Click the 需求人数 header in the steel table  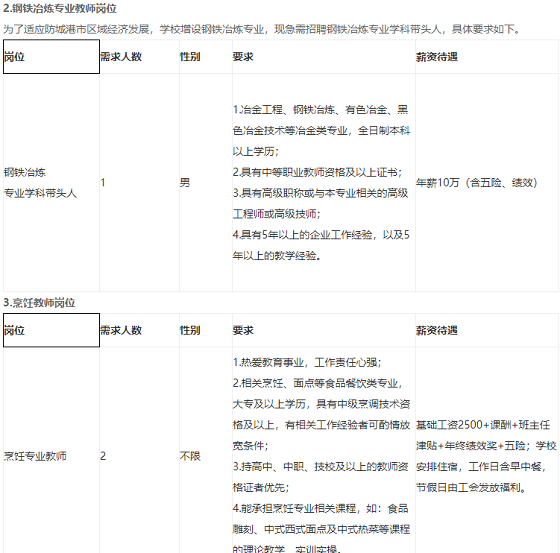click(139, 57)
